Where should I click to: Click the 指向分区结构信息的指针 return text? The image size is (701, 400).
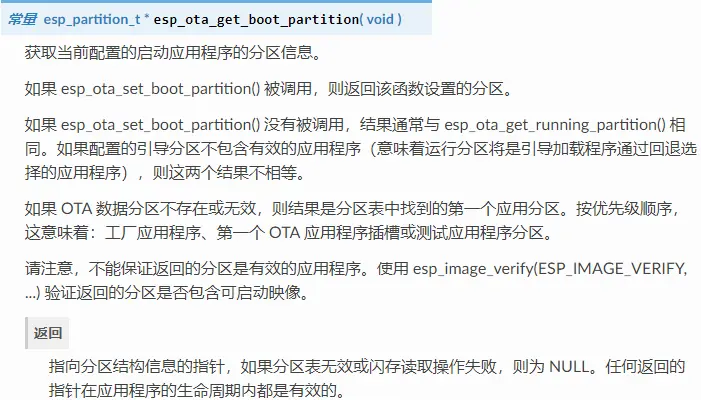coord(136,366)
